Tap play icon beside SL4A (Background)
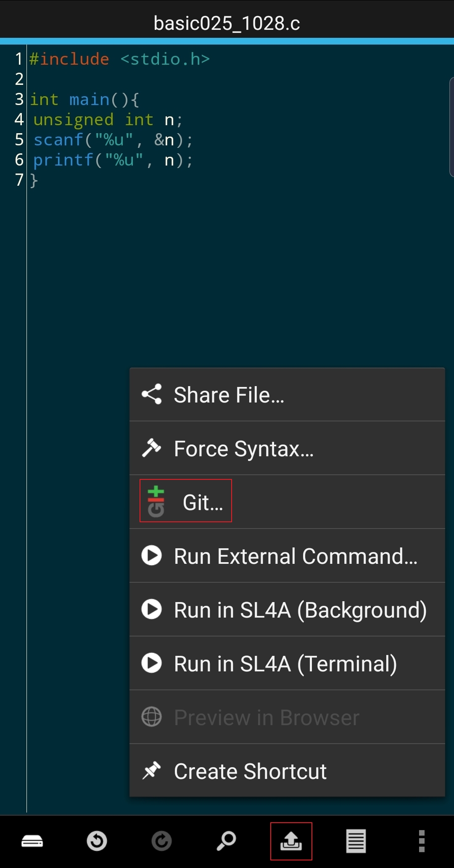 [x=152, y=609]
